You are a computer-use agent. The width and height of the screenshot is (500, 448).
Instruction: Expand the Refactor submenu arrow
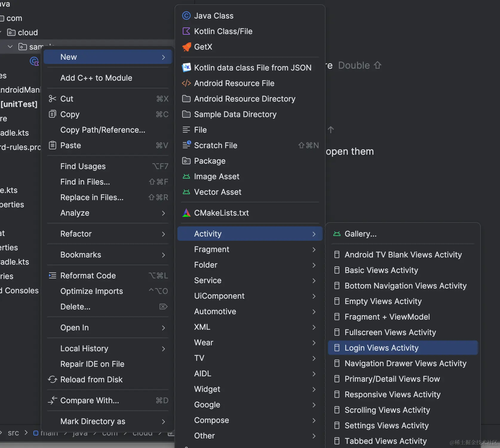click(x=163, y=234)
